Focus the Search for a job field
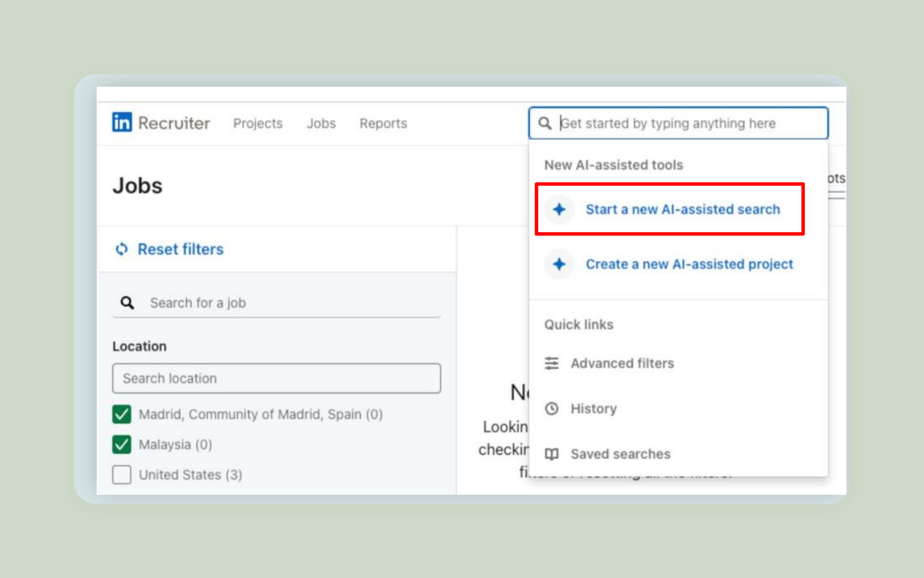Viewport: 924px width, 578px height. [x=276, y=302]
